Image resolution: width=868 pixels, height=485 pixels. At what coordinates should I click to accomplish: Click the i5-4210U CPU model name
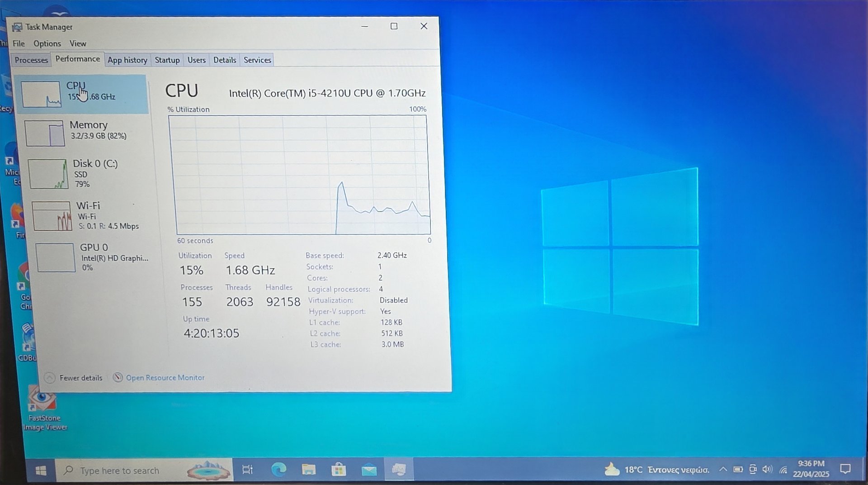327,93
